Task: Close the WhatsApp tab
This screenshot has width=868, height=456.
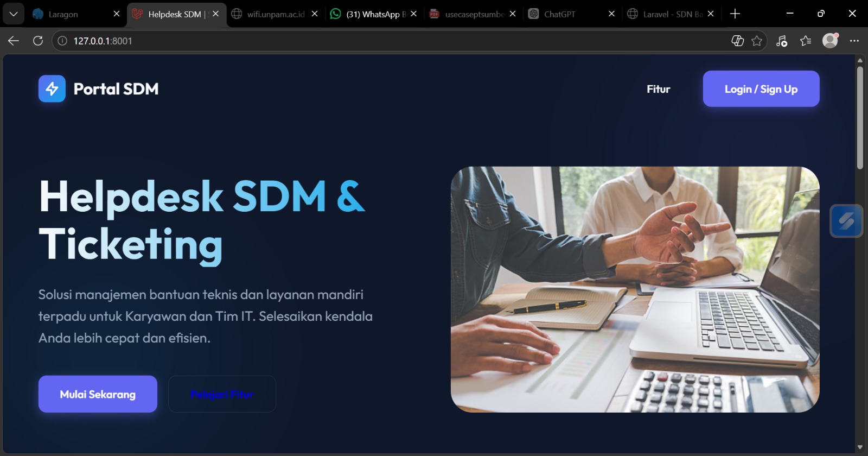Action: coord(414,14)
